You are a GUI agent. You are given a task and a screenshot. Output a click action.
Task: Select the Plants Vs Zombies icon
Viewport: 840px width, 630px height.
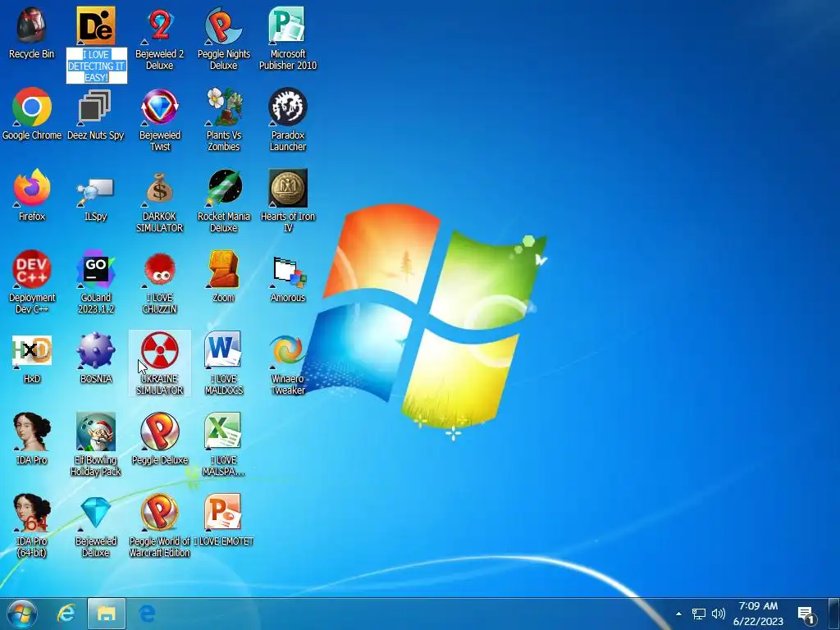tap(224, 107)
